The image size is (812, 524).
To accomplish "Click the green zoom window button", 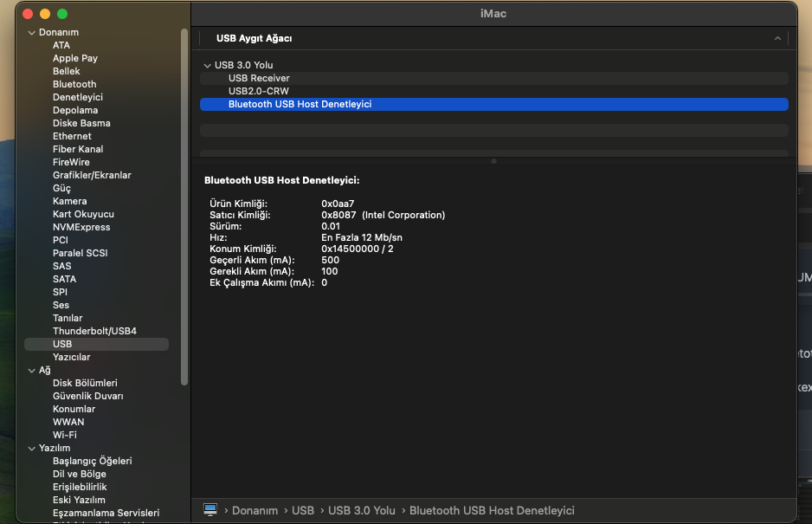I will coord(62,14).
